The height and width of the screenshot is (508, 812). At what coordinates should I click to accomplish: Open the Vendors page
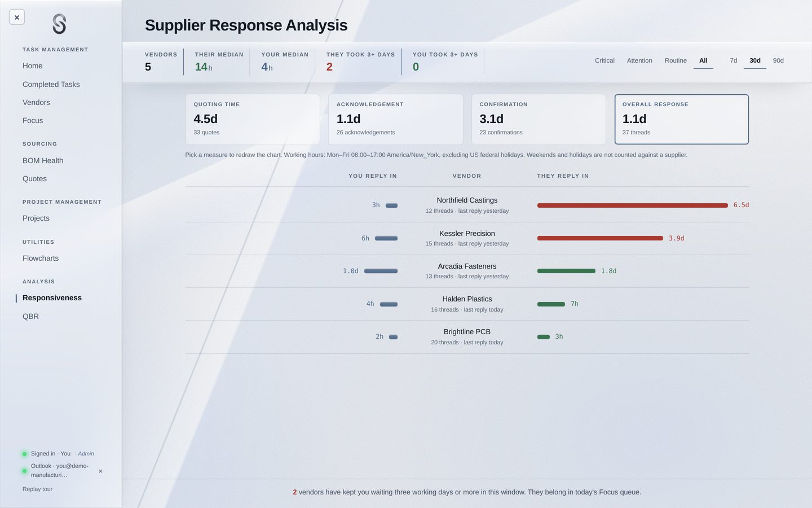(36, 102)
